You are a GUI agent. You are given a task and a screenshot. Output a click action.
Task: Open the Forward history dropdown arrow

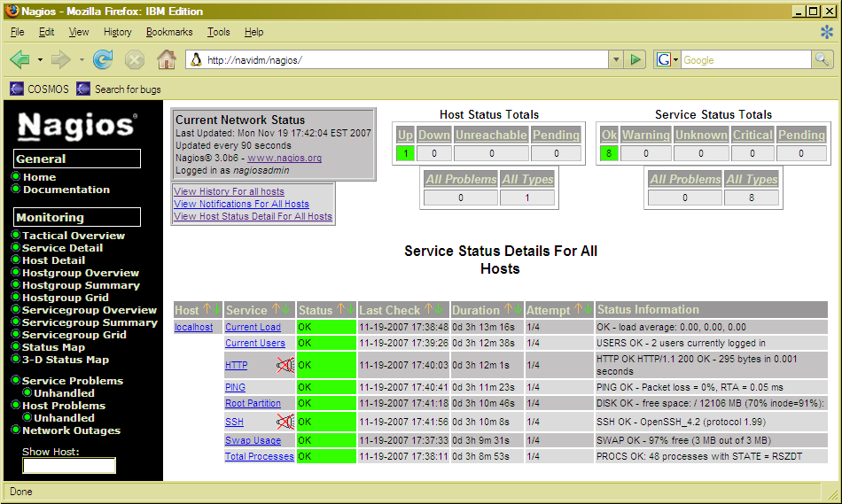pyautogui.click(x=81, y=59)
